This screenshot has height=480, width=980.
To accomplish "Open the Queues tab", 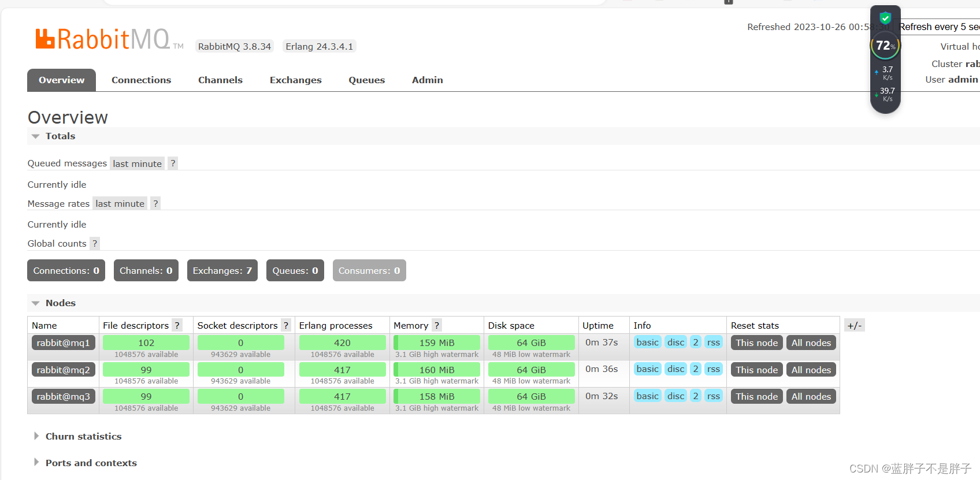I will (x=366, y=80).
